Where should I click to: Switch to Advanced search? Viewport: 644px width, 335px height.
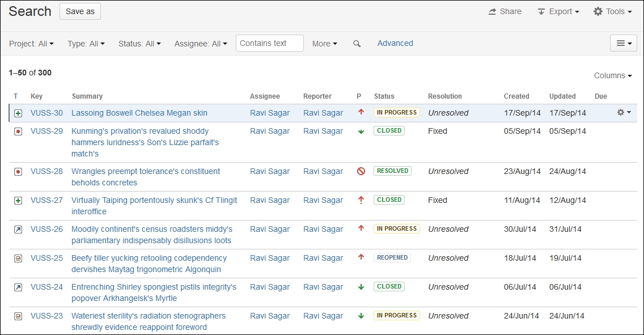(395, 43)
